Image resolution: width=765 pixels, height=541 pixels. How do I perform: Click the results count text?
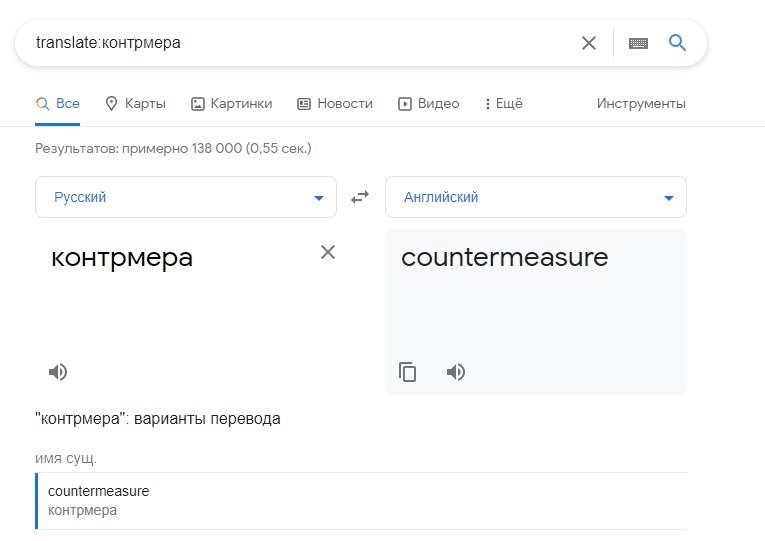click(173, 148)
